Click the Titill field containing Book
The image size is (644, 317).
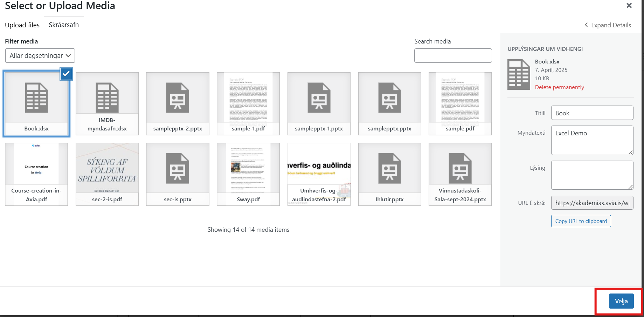[592, 113]
